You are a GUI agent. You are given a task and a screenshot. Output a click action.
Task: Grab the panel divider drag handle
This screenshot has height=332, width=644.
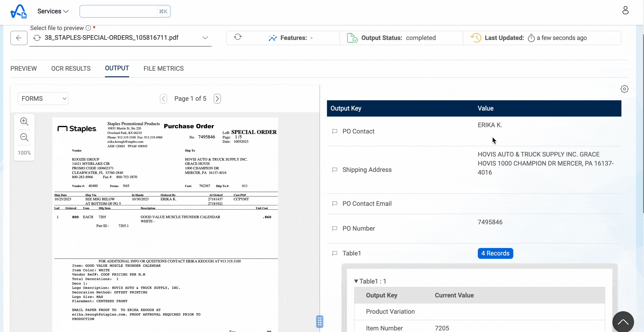[320, 322]
